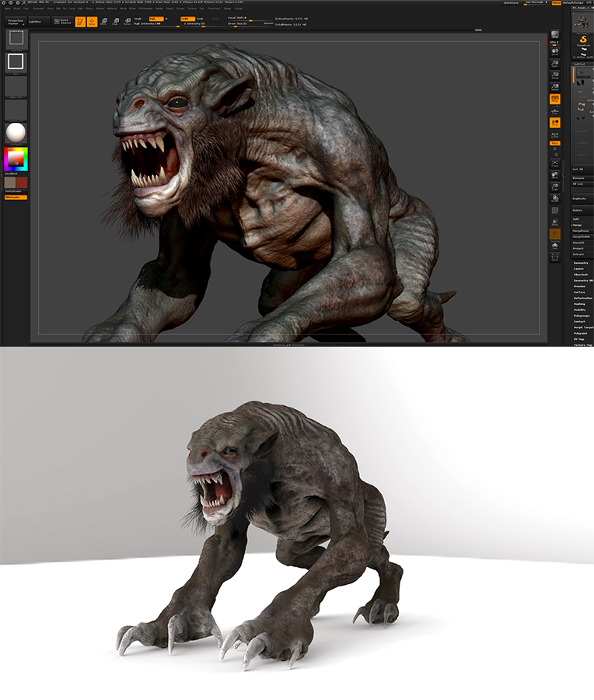
Task: Toggle the Local symmetry icon
Action: [x=554, y=123]
